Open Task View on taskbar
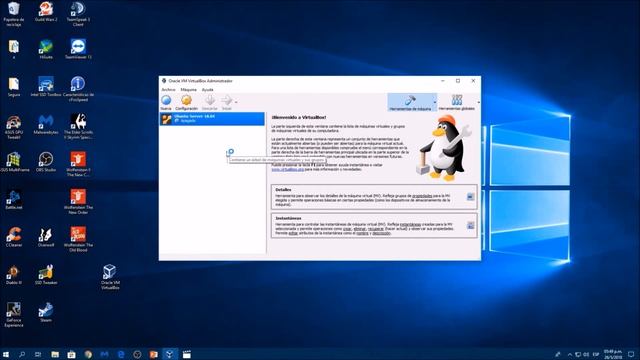640x360 pixels. tap(38, 354)
